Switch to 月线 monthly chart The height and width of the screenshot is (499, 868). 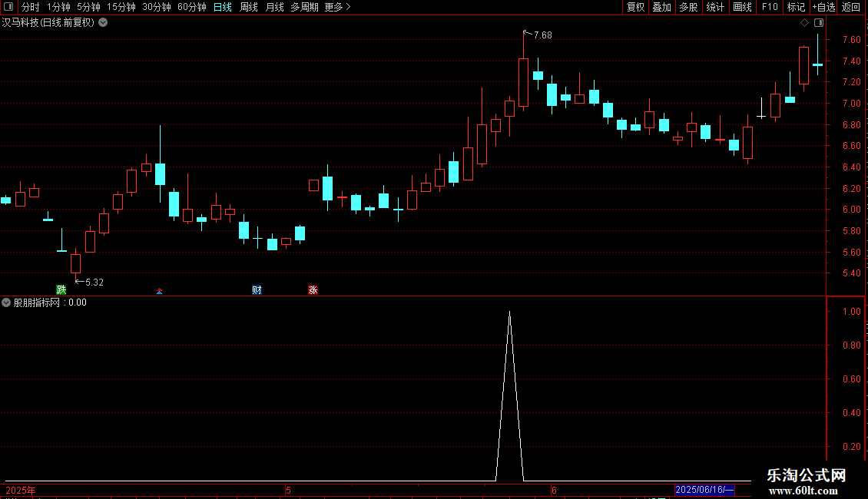tap(274, 7)
